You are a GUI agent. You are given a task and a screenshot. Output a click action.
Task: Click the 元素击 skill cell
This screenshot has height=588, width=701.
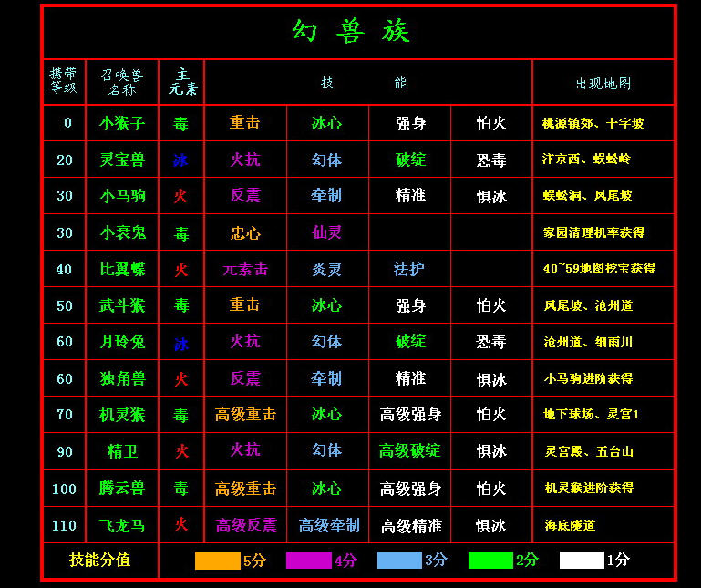coord(245,269)
